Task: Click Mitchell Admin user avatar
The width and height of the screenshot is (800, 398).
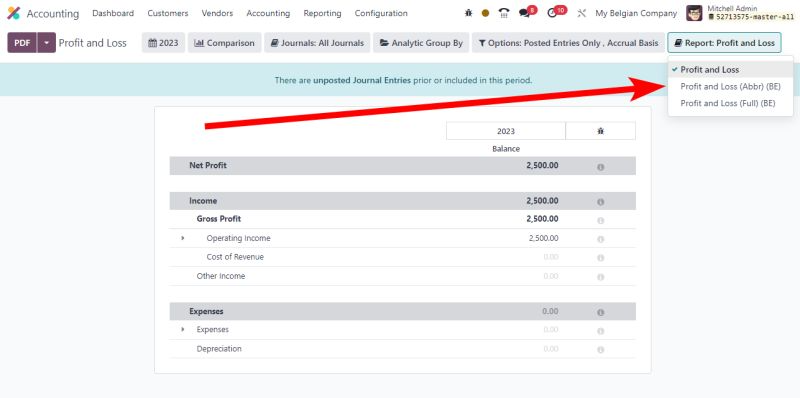Action: [694, 13]
